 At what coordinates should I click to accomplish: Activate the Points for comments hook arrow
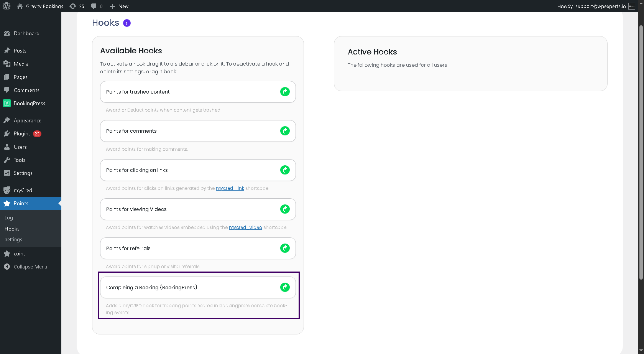pos(285,131)
